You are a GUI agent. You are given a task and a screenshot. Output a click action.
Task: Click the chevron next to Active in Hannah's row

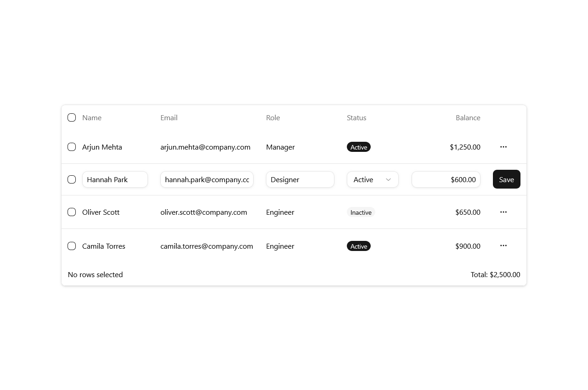(388, 179)
